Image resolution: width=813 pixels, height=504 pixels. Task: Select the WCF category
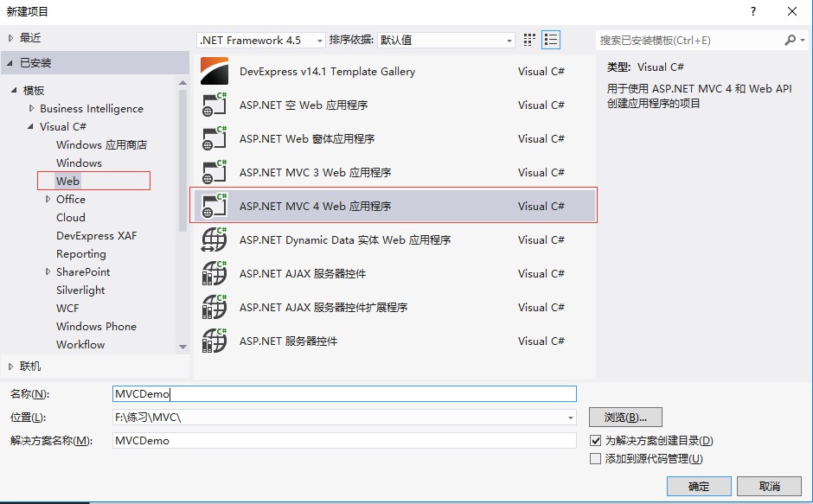(67, 308)
